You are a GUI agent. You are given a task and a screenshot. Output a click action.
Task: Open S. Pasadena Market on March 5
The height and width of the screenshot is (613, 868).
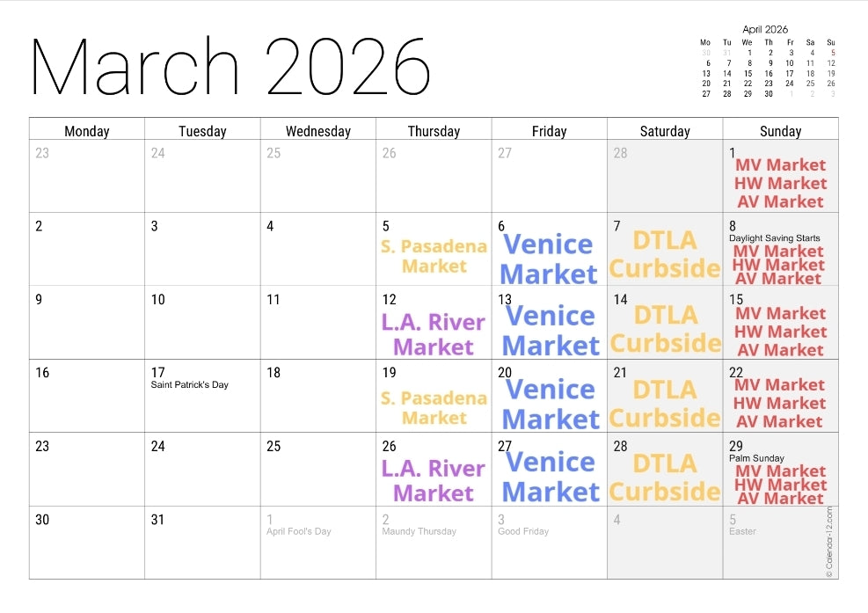[434, 256]
